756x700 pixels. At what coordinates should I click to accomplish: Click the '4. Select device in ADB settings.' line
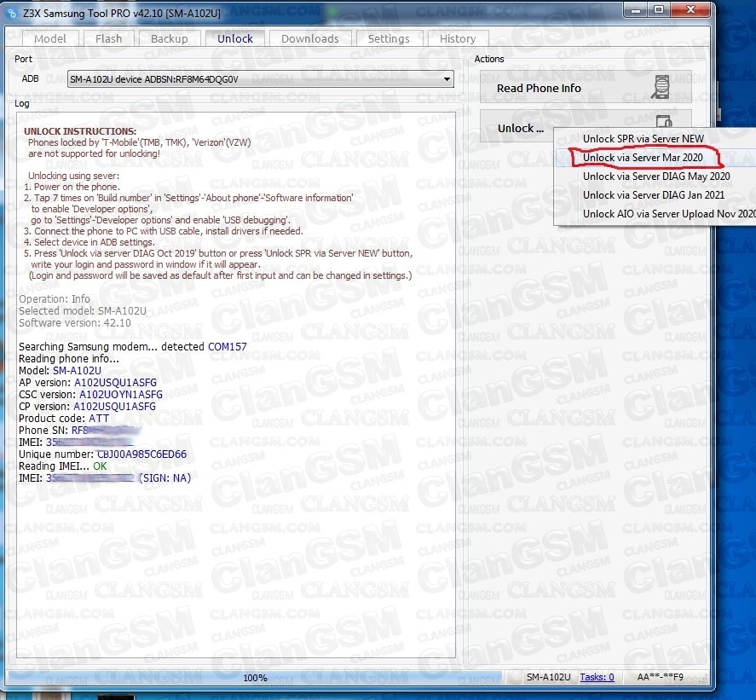89,242
